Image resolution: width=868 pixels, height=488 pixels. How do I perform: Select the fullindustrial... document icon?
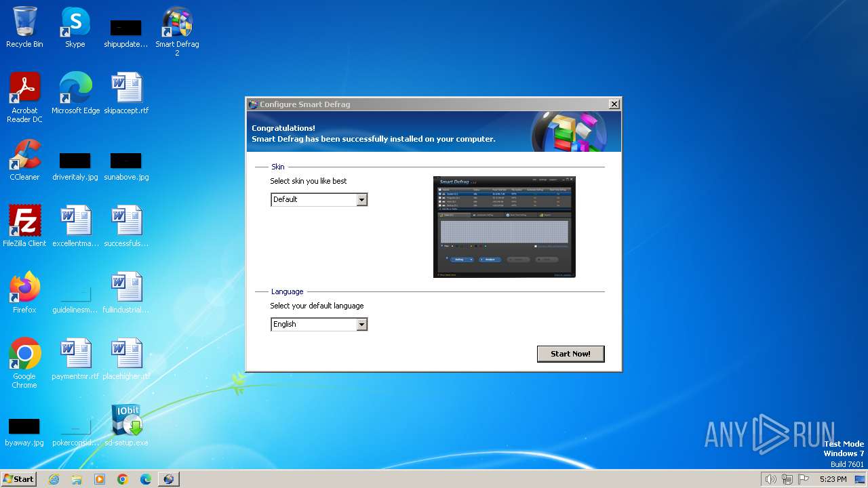tap(126, 293)
